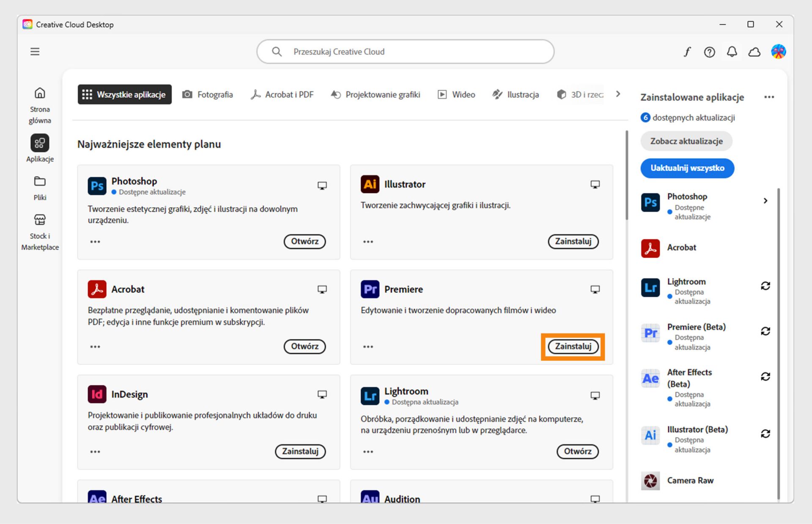The width and height of the screenshot is (812, 524).
Task: Switch to the 3D i rzeczywistość tab
Action: point(580,94)
